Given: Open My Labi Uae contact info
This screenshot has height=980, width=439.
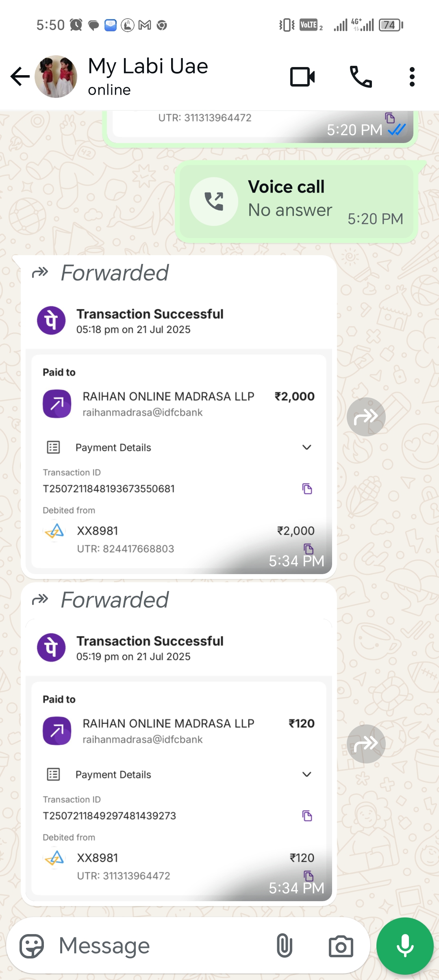Looking at the screenshot, I should click(148, 76).
